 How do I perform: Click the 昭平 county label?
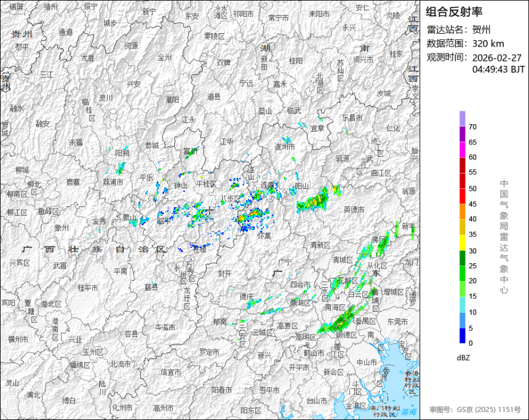pos(164,221)
